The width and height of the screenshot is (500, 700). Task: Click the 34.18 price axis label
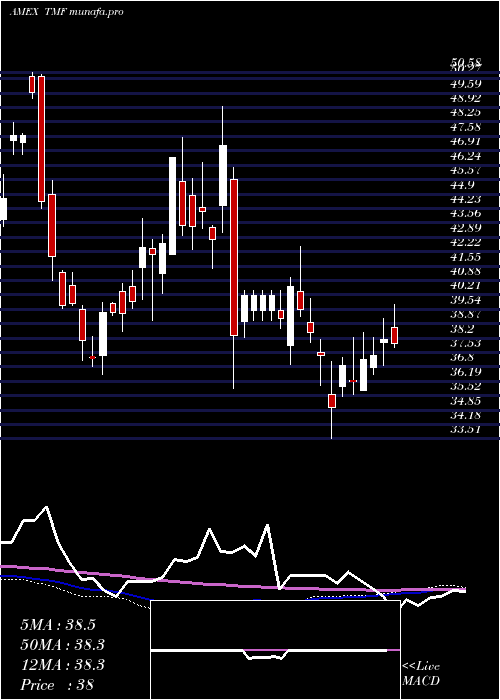coord(465,415)
